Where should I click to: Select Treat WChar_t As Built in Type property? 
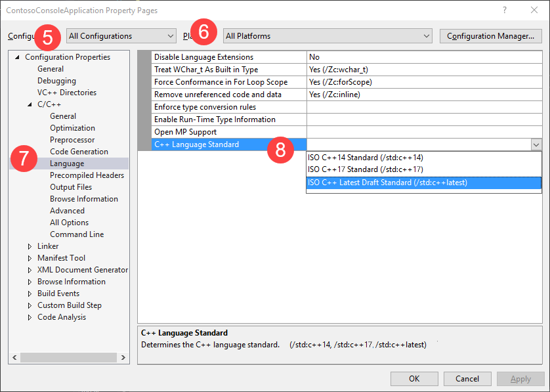point(229,70)
